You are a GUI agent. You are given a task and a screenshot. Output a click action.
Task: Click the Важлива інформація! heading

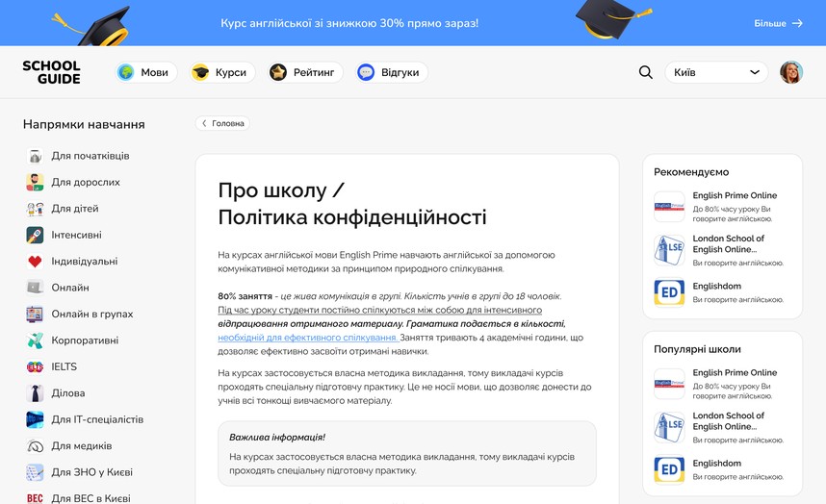click(277, 438)
